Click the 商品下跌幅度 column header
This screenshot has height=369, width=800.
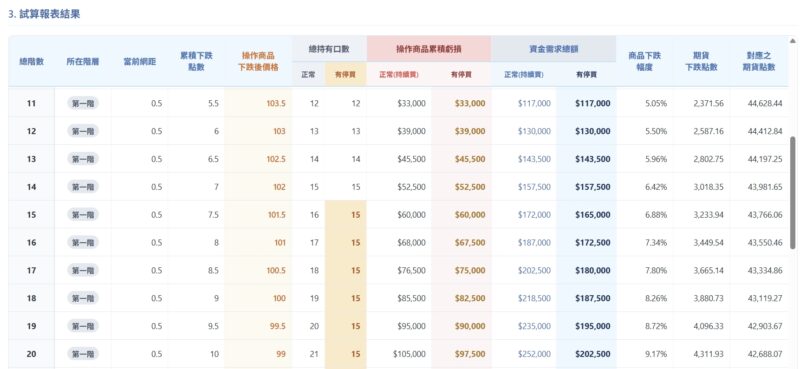tap(644, 61)
